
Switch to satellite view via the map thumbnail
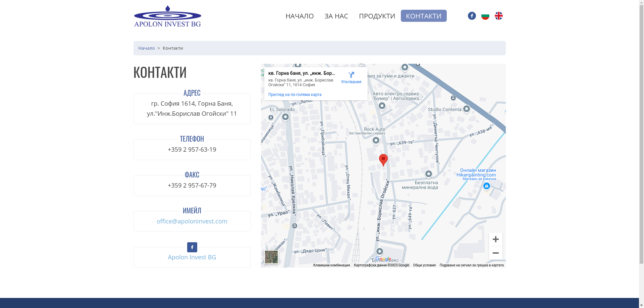(x=271, y=257)
